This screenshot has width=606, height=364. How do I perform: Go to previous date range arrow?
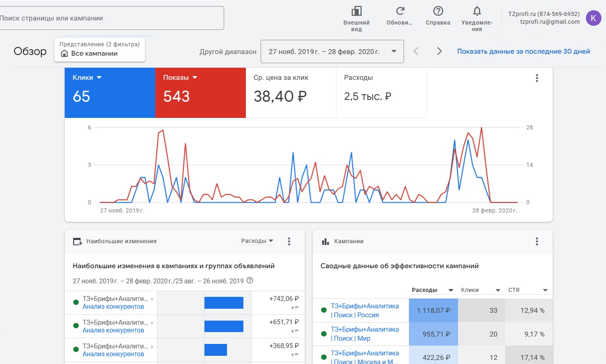pyautogui.click(x=416, y=51)
